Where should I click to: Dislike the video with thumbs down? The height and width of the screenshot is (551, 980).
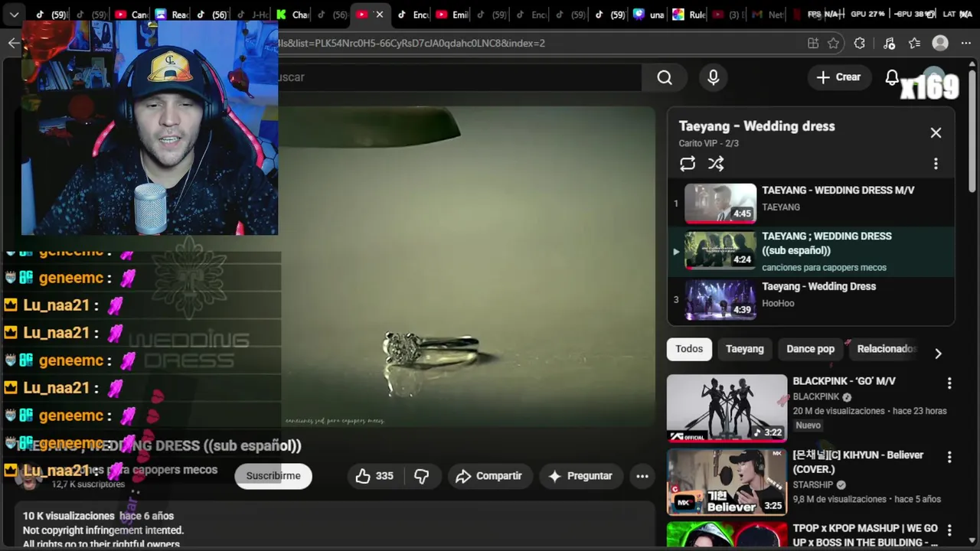[x=422, y=476]
